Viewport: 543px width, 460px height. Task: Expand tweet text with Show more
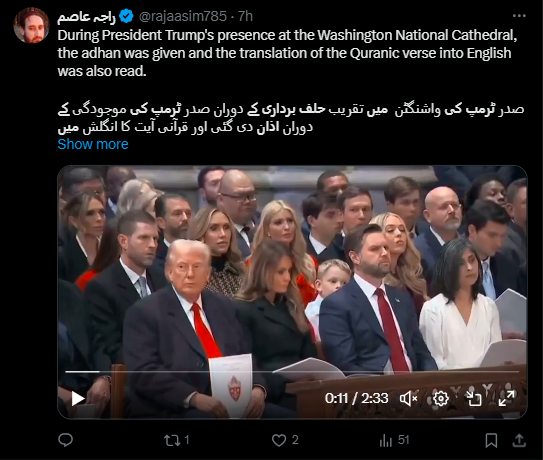93,144
